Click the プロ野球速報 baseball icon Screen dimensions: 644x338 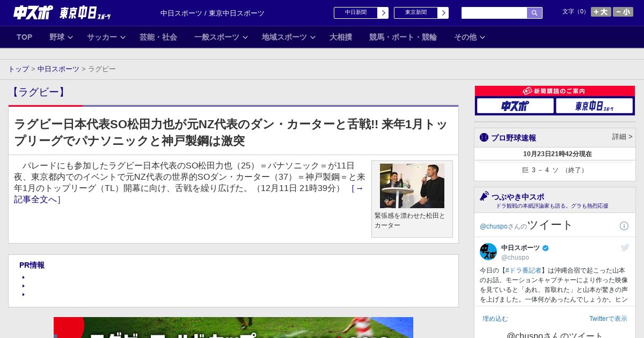click(x=484, y=137)
